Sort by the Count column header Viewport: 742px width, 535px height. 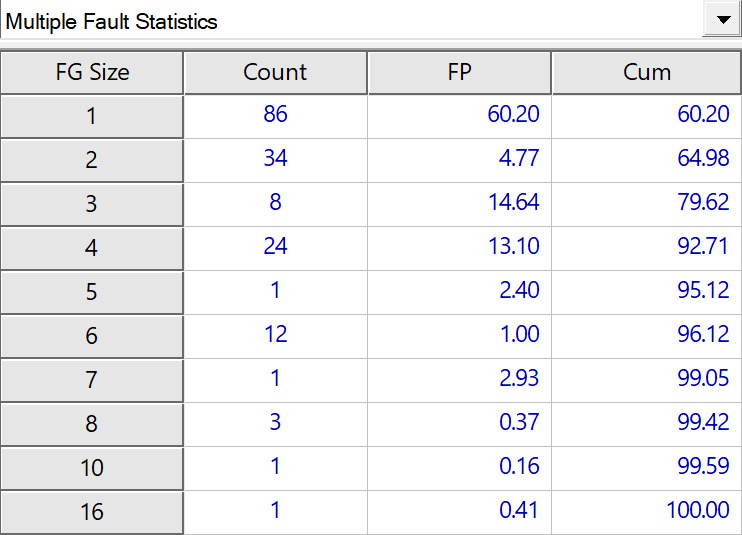point(275,73)
